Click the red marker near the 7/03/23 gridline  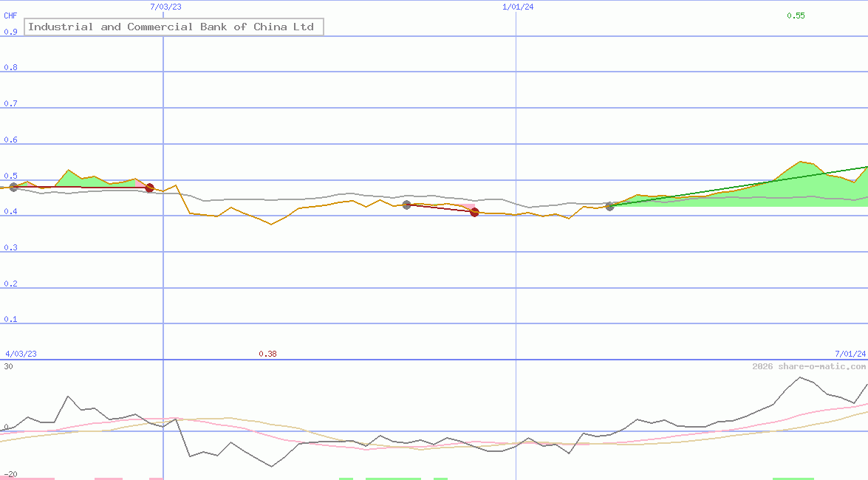pos(149,188)
